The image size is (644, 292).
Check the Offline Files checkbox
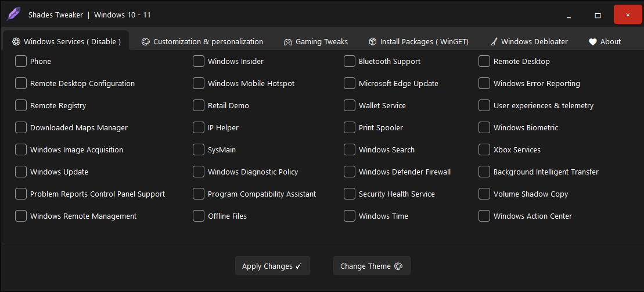tap(199, 216)
